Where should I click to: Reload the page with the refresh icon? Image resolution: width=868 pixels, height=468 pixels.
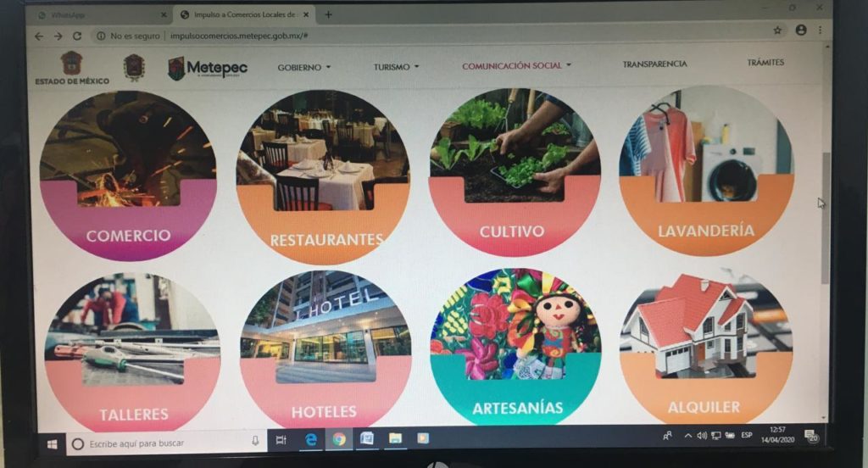(77, 36)
